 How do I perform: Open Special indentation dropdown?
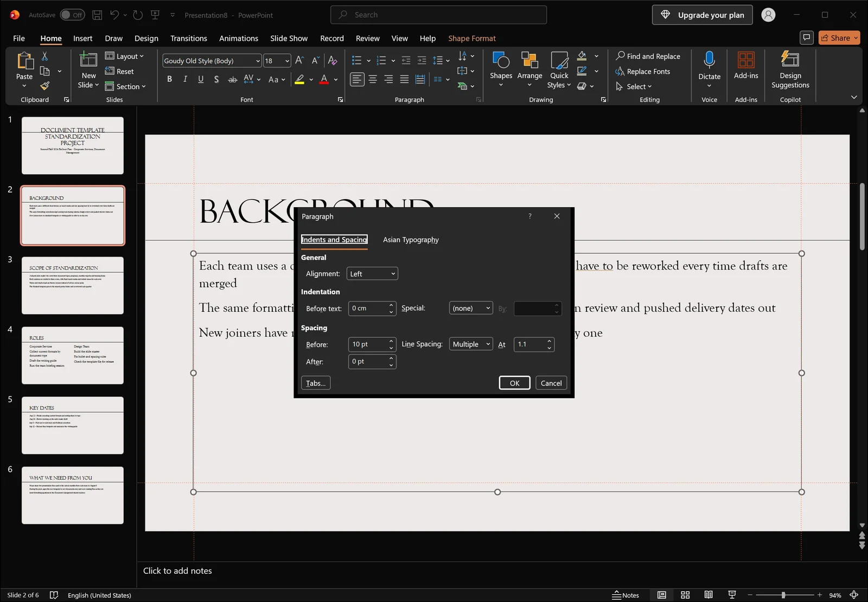click(x=471, y=308)
